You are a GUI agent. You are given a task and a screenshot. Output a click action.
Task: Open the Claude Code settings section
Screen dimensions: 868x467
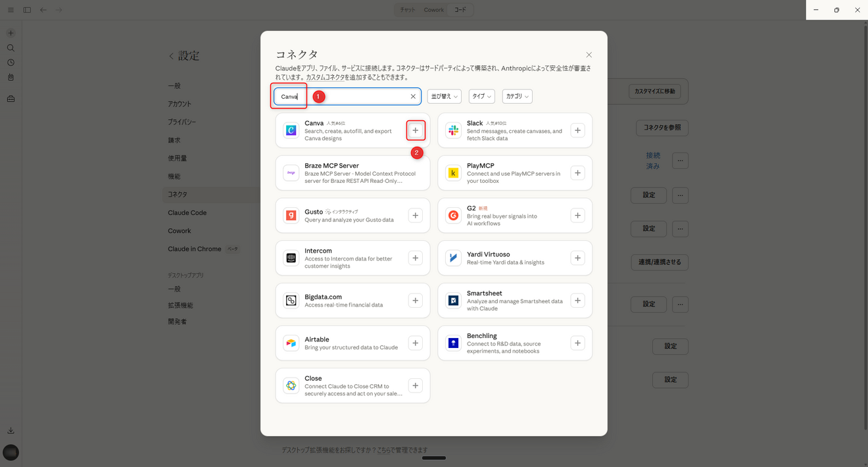[x=187, y=213]
